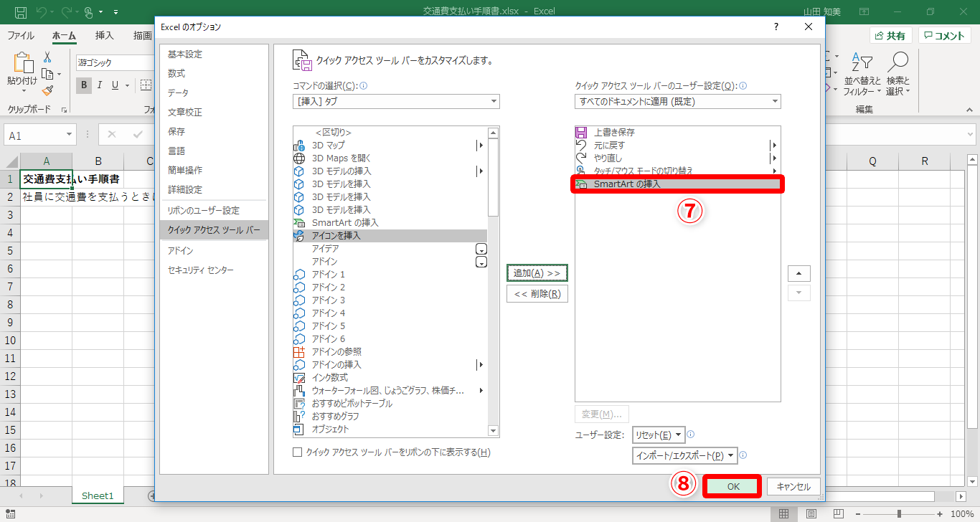Toggle Italic formatting
This screenshot has height=522, width=980.
click(100, 85)
